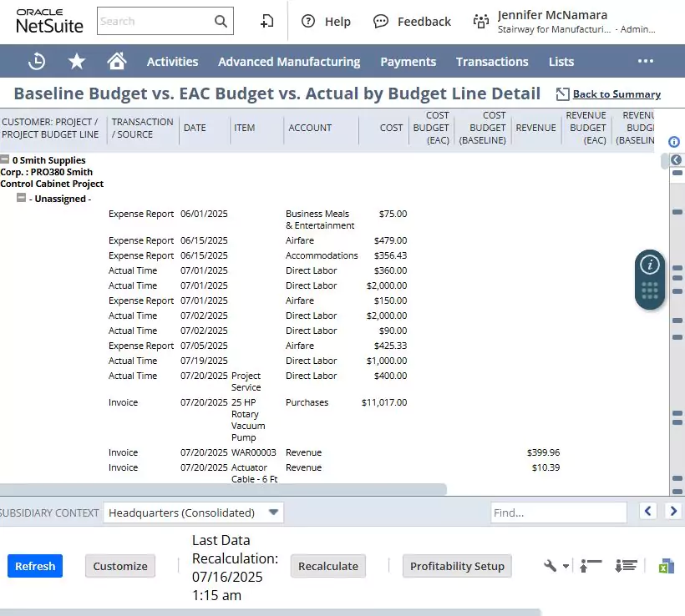
Task: Click into the Find text field
Action: pyautogui.click(x=558, y=512)
